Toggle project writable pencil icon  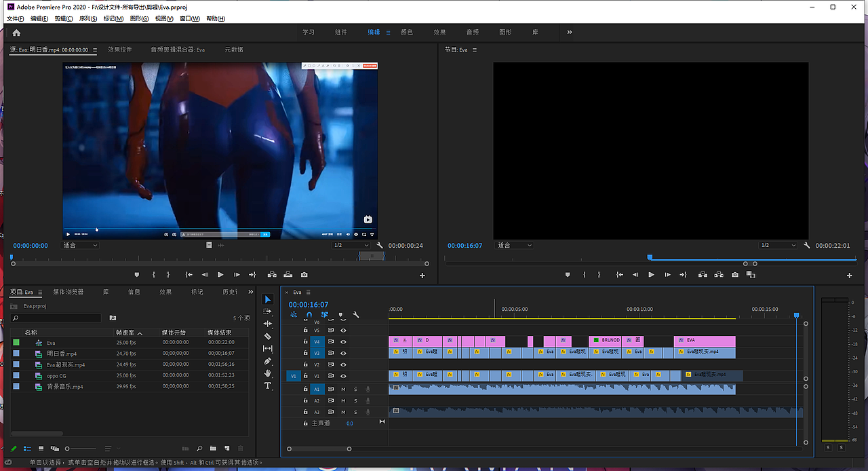(14, 449)
